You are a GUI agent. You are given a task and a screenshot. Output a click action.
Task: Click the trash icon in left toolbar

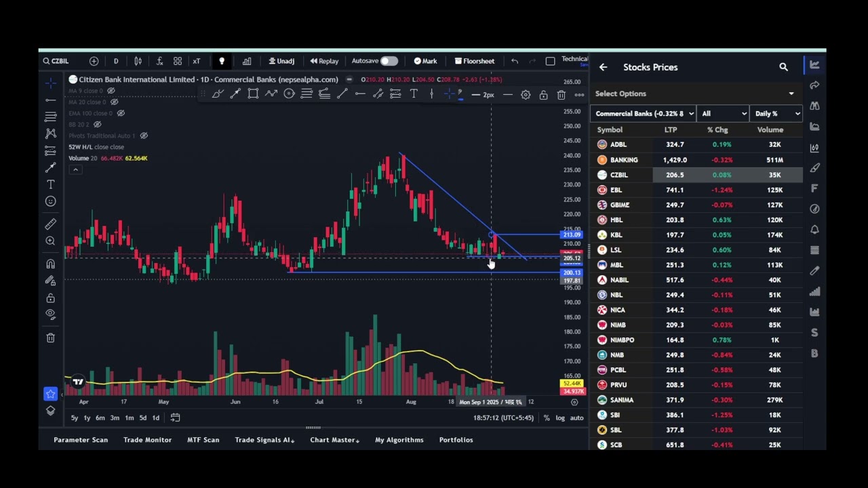pyautogui.click(x=51, y=338)
